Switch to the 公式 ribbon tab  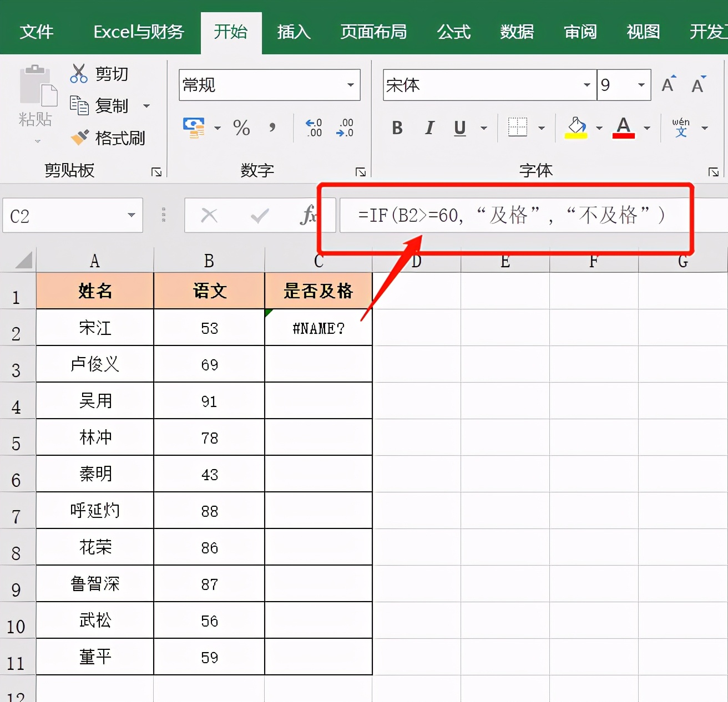point(453,32)
